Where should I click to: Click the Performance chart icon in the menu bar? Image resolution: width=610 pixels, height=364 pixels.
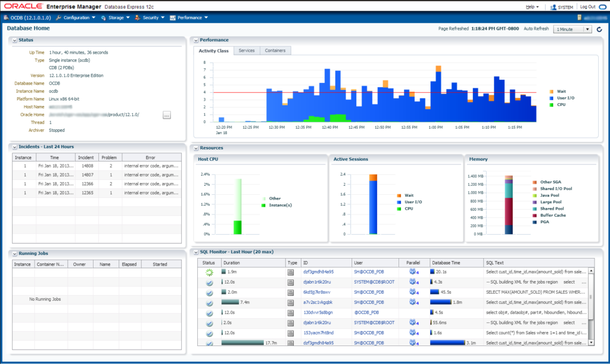pyautogui.click(x=172, y=17)
